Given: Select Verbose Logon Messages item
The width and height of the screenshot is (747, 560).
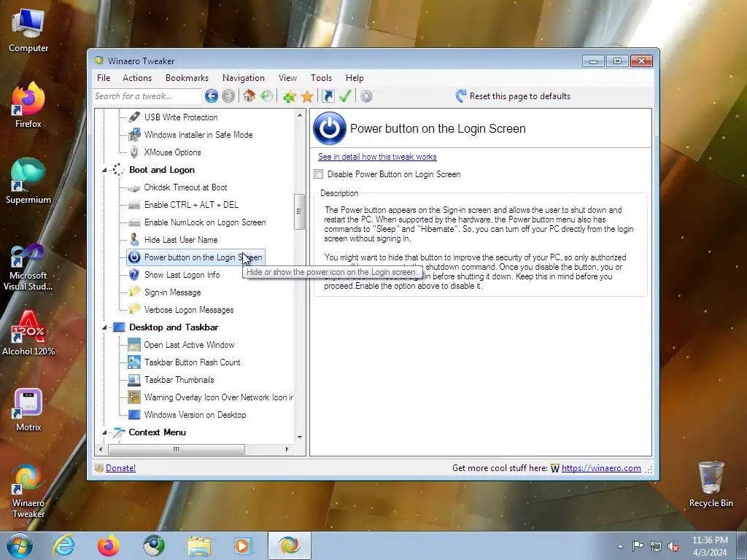Looking at the screenshot, I should pos(189,310).
